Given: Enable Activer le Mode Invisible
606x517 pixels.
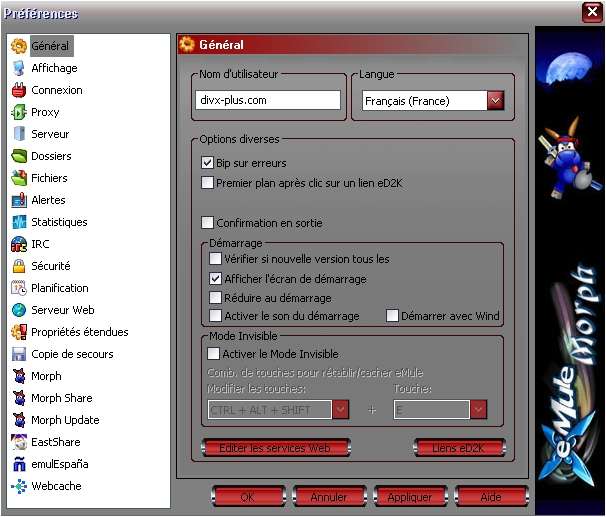Looking at the screenshot, I should click(213, 354).
